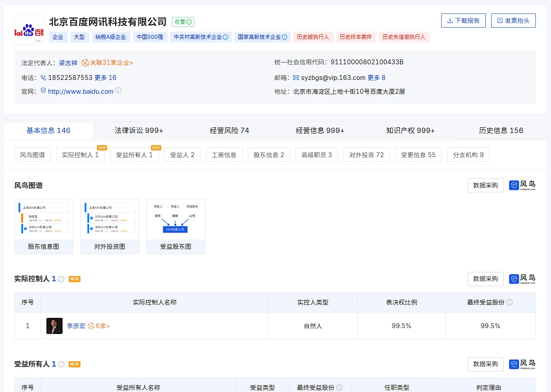Open the 股东信息图 chart thumbnail
Screen dimensions: 551x392
(x=44, y=226)
